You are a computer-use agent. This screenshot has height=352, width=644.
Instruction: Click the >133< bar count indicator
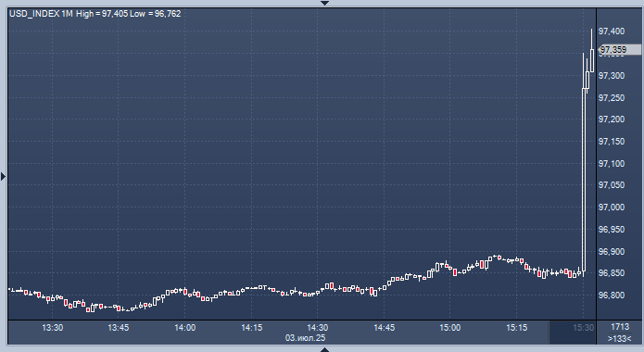[x=619, y=339]
